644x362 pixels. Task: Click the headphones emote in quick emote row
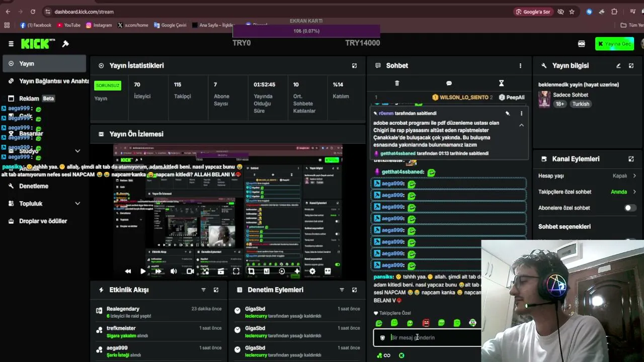[x=472, y=323]
